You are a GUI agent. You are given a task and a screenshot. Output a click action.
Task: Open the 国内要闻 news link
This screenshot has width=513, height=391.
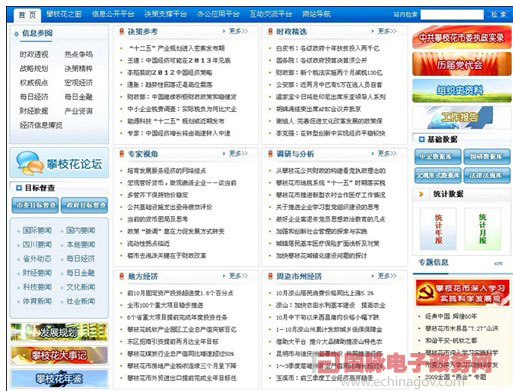click(81, 230)
